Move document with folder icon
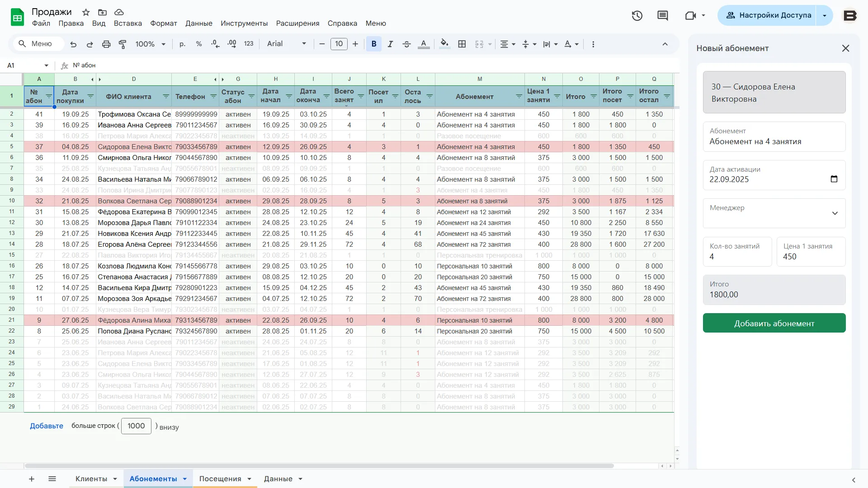Image resolution: width=868 pixels, height=488 pixels. click(103, 12)
